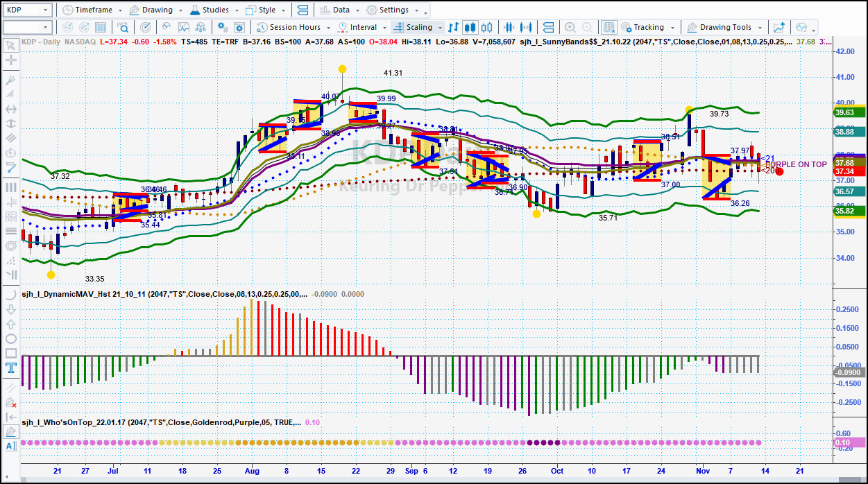This screenshot has width=868, height=484.
Task: Click the add-chart icon with plus
Action: [x=779, y=28]
